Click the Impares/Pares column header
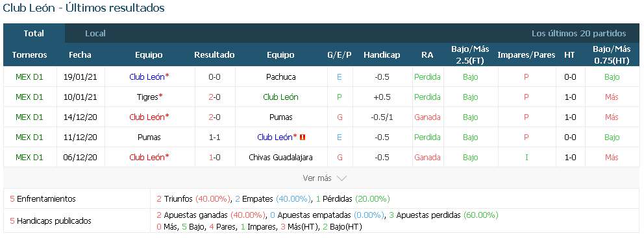This screenshot has width=644, height=238. (x=526, y=55)
